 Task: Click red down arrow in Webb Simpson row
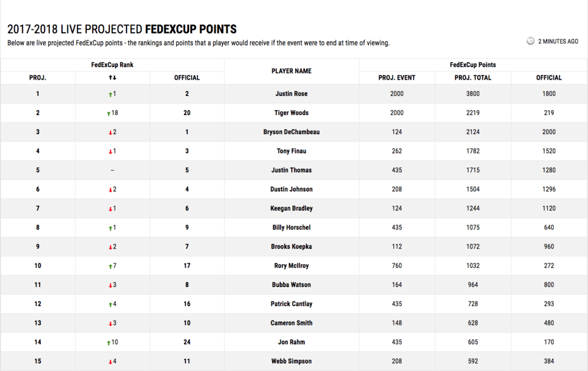110,362
